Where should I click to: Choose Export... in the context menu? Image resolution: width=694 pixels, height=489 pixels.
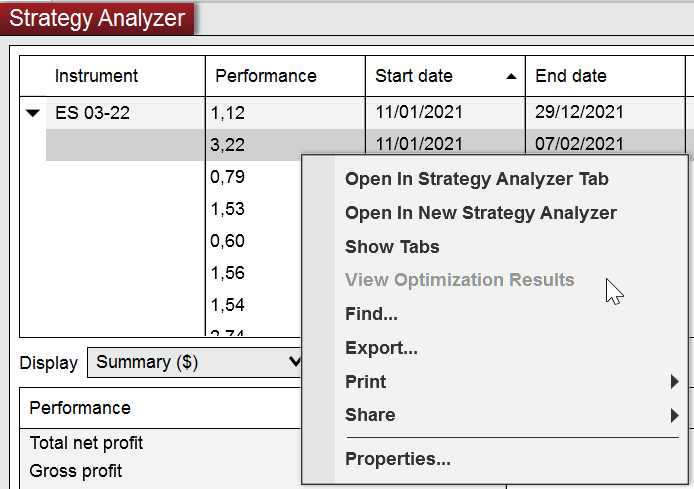pyautogui.click(x=381, y=348)
